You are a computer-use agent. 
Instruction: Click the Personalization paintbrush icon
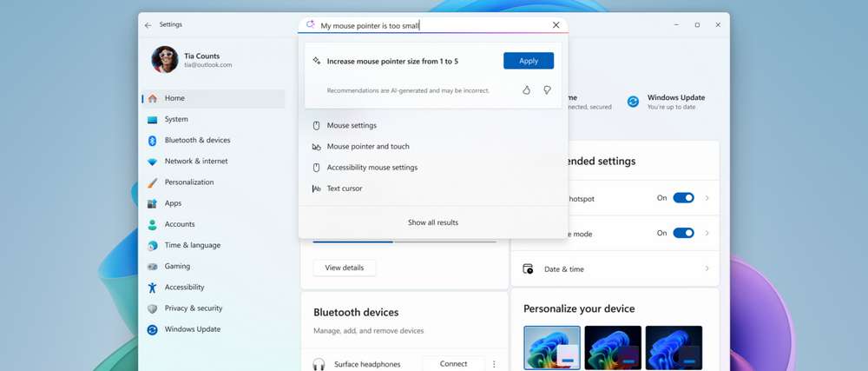click(x=152, y=182)
